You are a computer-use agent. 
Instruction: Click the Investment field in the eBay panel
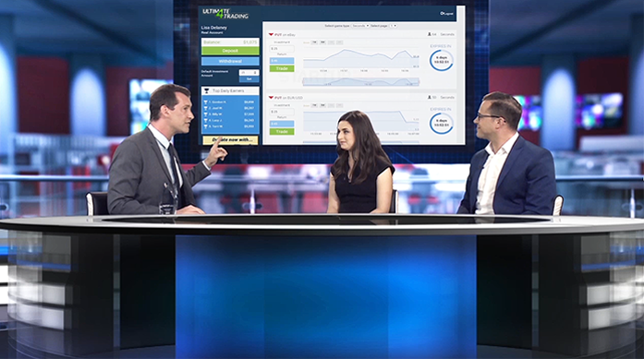coord(282,49)
